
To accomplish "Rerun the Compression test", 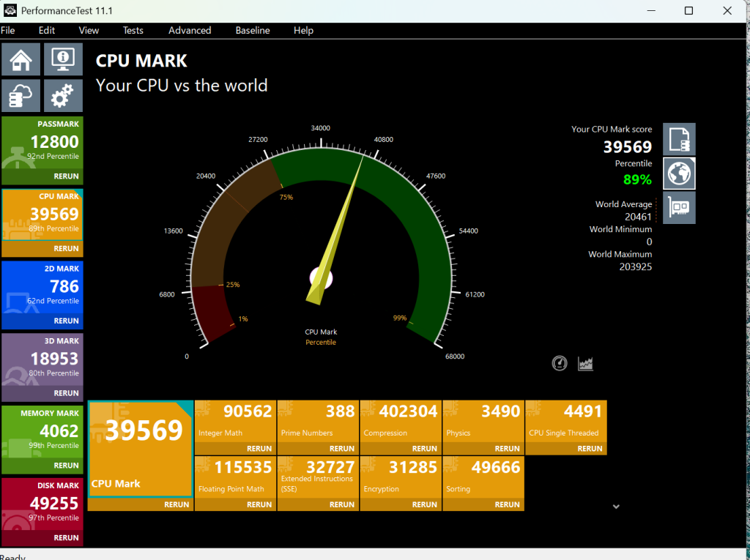I will 424,449.
